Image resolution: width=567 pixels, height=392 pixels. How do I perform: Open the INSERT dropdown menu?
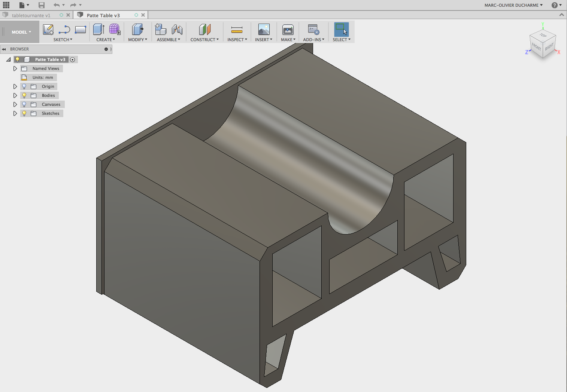[264, 40]
